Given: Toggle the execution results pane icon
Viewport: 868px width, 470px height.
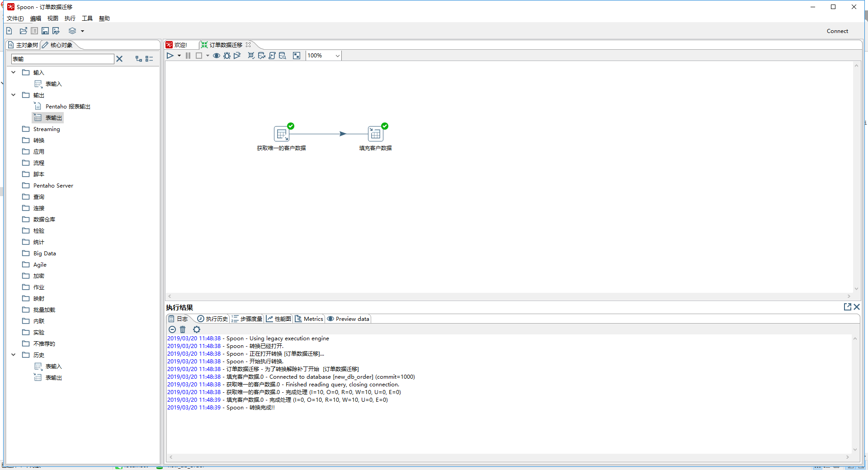Looking at the screenshot, I should 297,56.
